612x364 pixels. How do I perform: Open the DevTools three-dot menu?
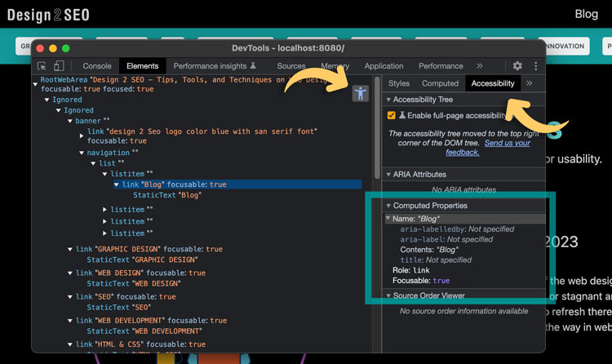535,66
